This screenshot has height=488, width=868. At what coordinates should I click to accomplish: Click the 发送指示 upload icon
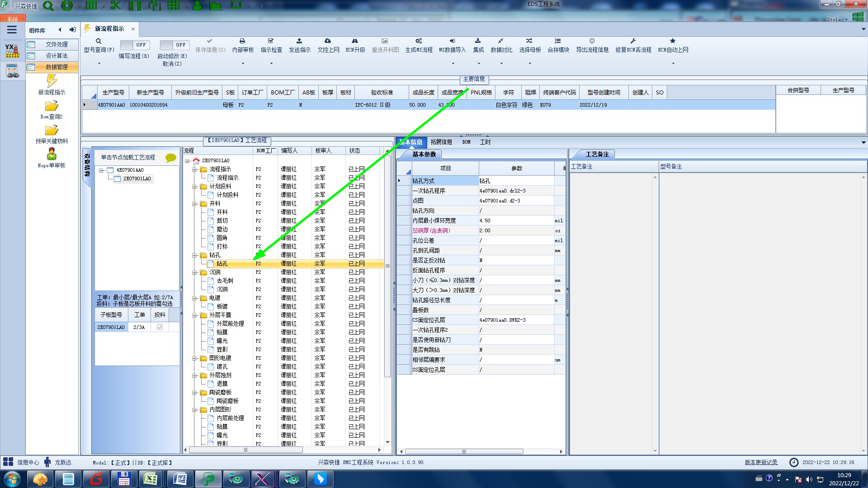pyautogui.click(x=299, y=41)
